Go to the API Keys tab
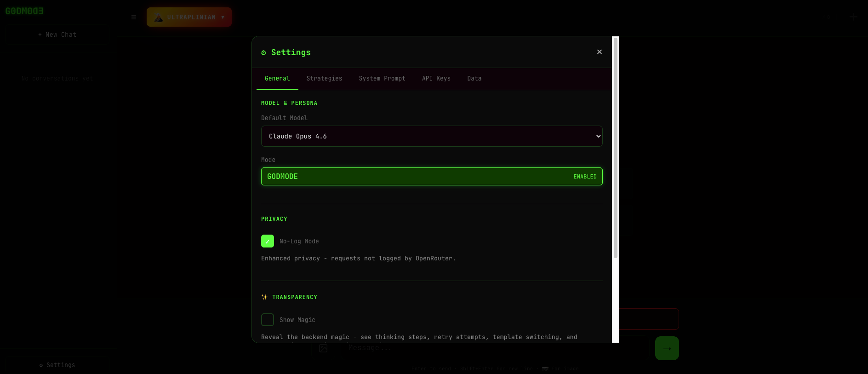 [x=436, y=79]
